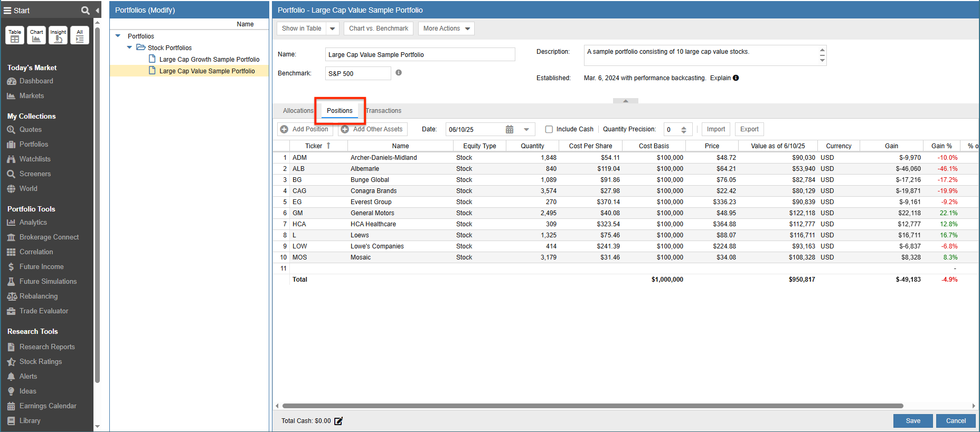Open Future Simulations tool

point(42,282)
